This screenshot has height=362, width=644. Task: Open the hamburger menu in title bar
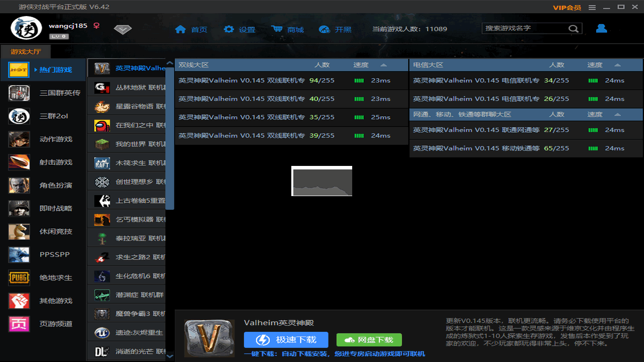coord(592,7)
